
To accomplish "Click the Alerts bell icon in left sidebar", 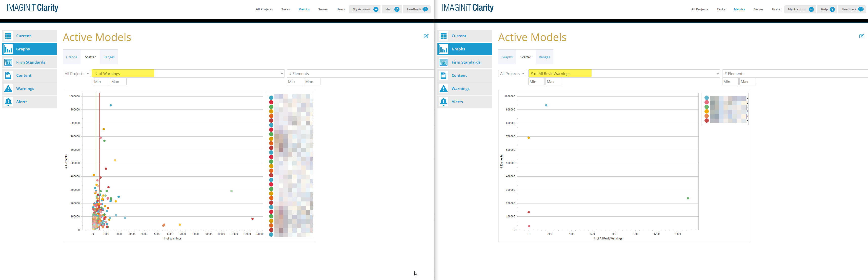I will [x=8, y=102].
